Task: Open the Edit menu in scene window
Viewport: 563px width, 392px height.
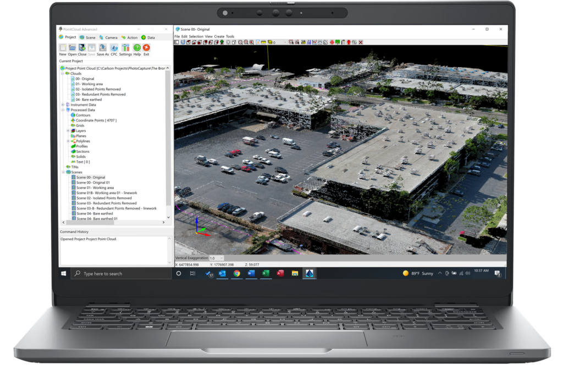Action: [x=184, y=37]
